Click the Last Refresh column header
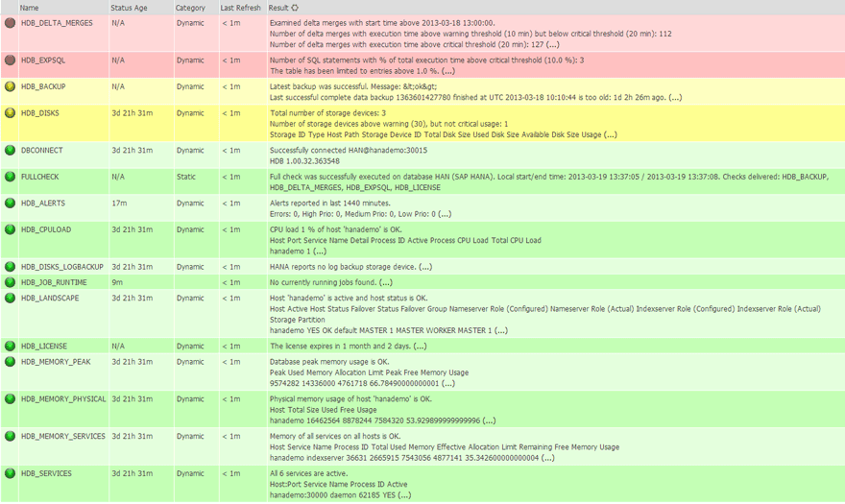Screen dimensions: 845x504 click(240, 8)
